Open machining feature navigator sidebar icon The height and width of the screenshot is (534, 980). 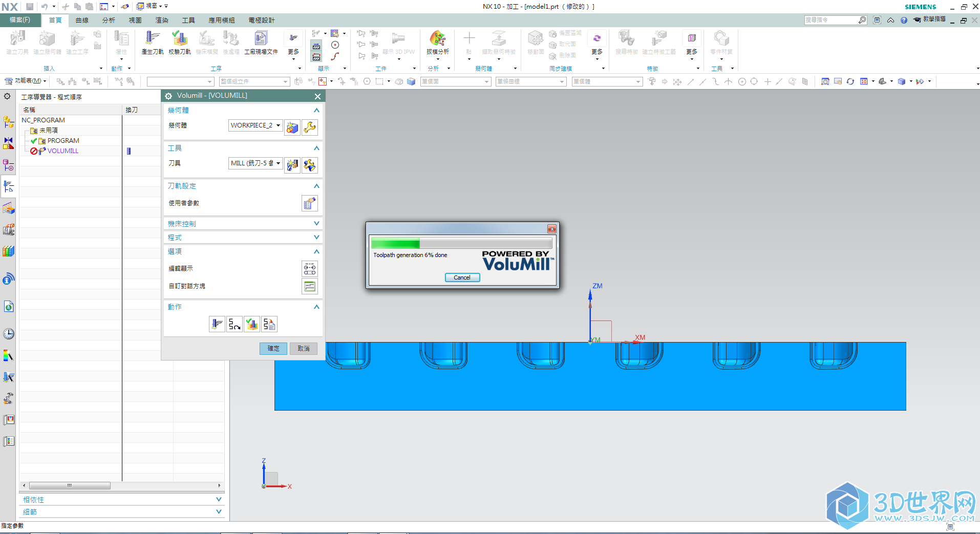(8, 208)
